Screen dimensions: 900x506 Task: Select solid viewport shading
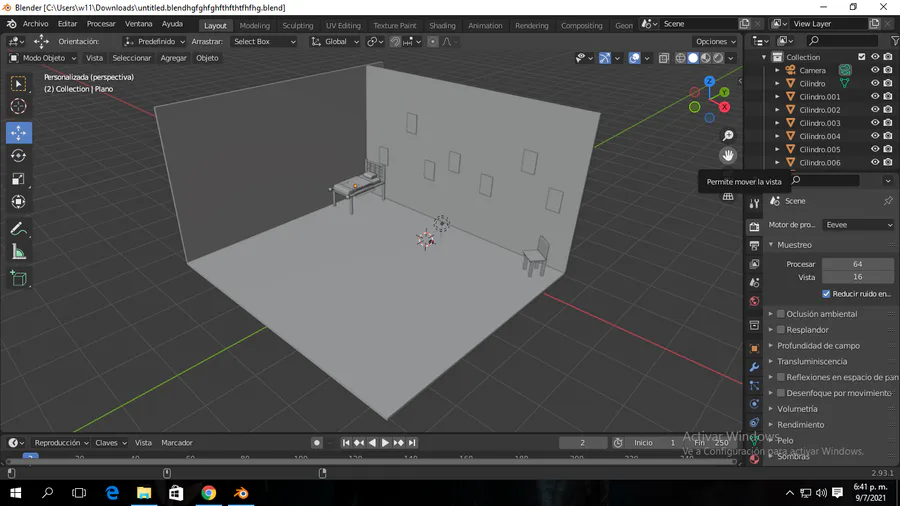click(693, 58)
